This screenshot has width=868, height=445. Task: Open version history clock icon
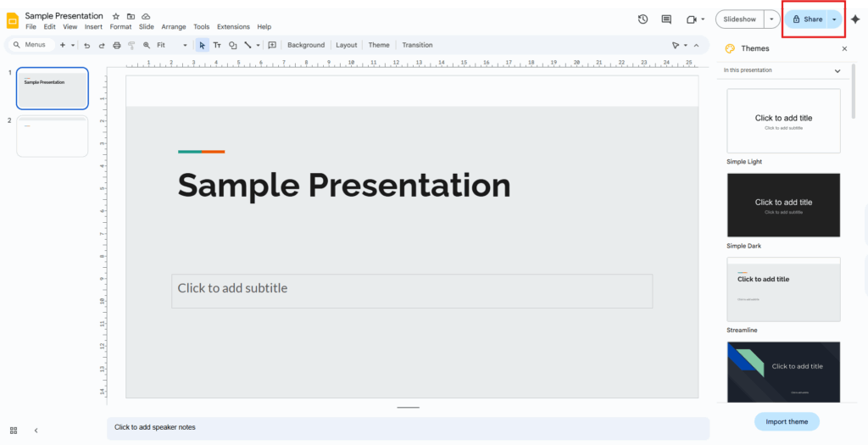(643, 19)
